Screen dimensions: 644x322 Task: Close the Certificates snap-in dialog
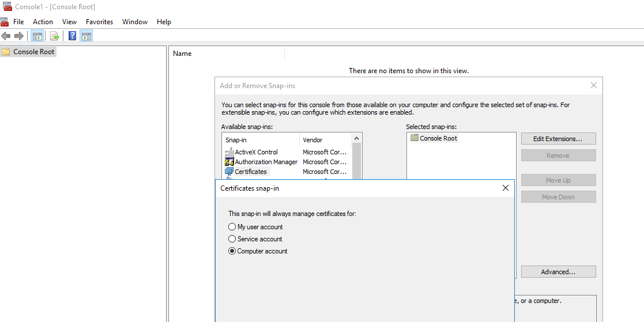pos(505,188)
